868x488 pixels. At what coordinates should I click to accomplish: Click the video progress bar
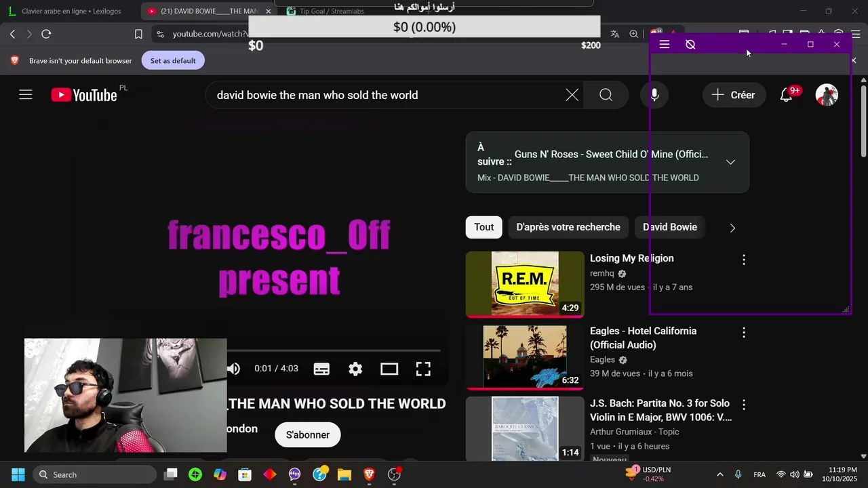[334, 350]
